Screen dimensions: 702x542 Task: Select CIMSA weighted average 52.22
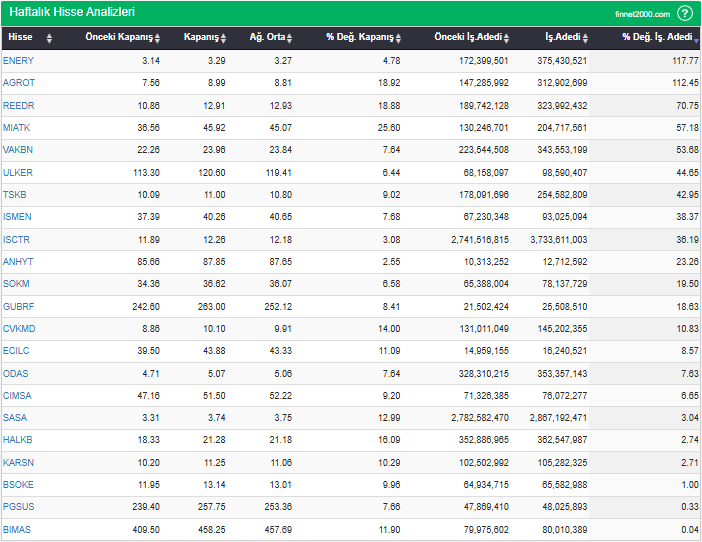pyautogui.click(x=281, y=396)
